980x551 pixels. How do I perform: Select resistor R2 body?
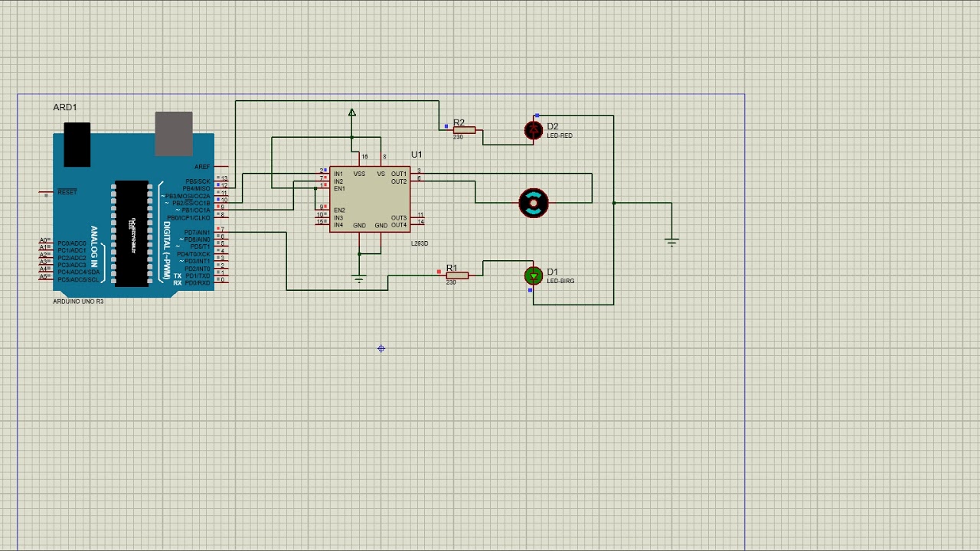(464, 130)
